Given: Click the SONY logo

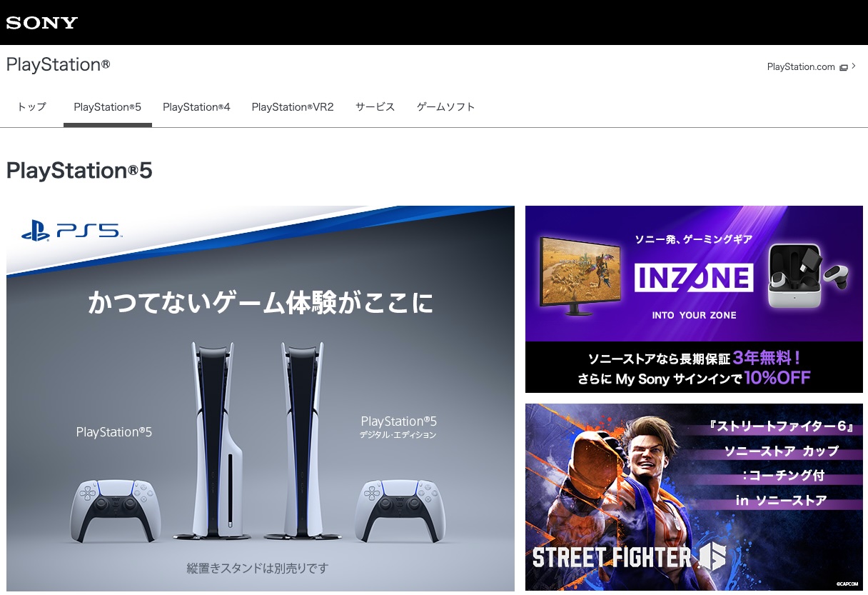Looking at the screenshot, I should [x=41, y=23].
